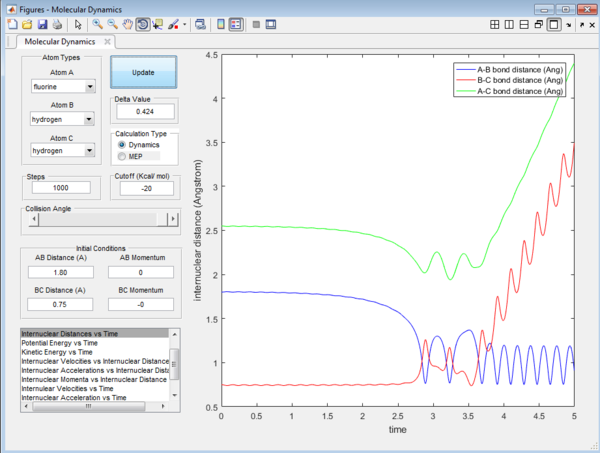Open the Atom A fluorine dropdown
The image size is (600, 453).
(62, 87)
